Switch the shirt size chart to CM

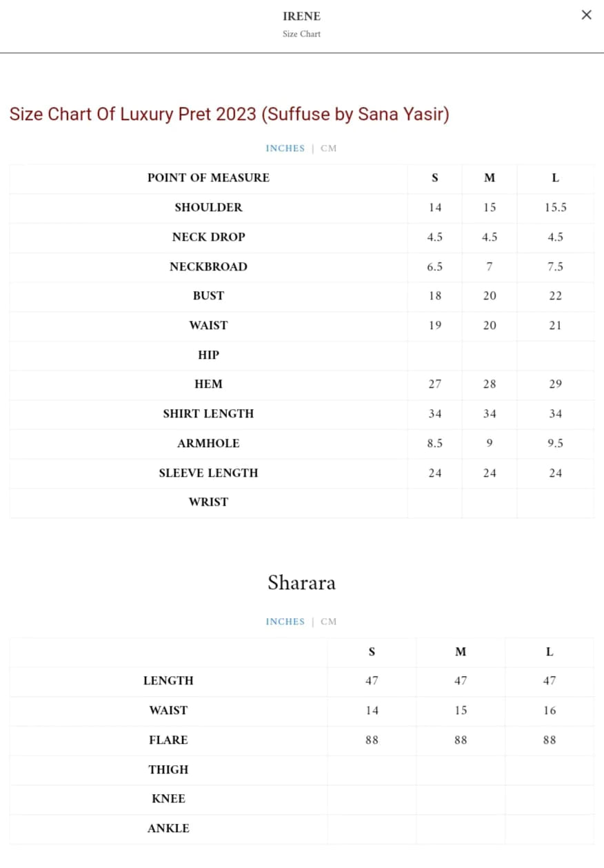[329, 148]
